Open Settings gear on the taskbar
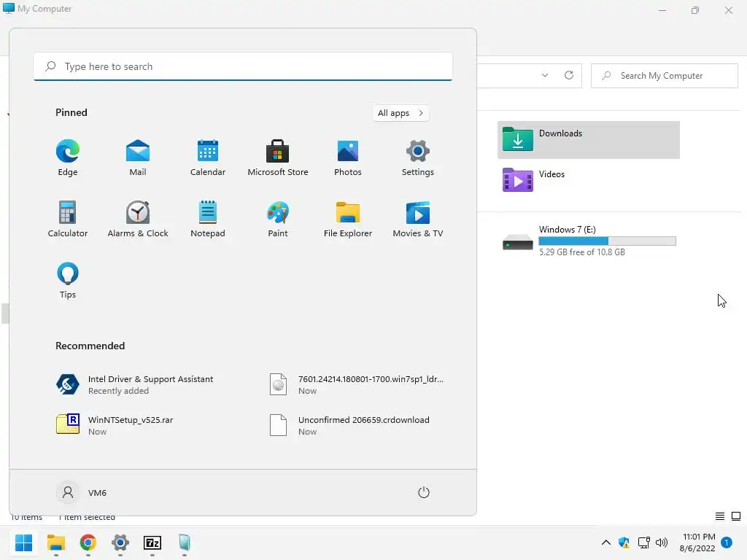Image resolution: width=747 pixels, height=560 pixels. (x=120, y=542)
